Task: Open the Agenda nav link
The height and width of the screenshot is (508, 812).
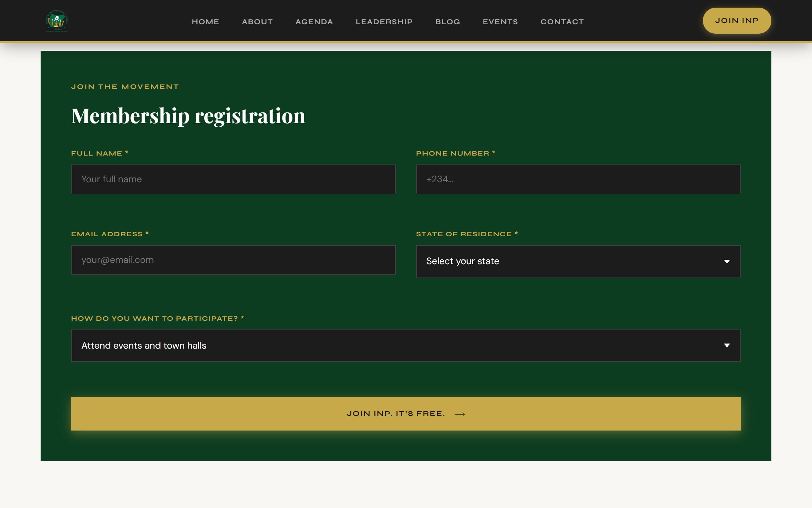Action: pos(314,22)
